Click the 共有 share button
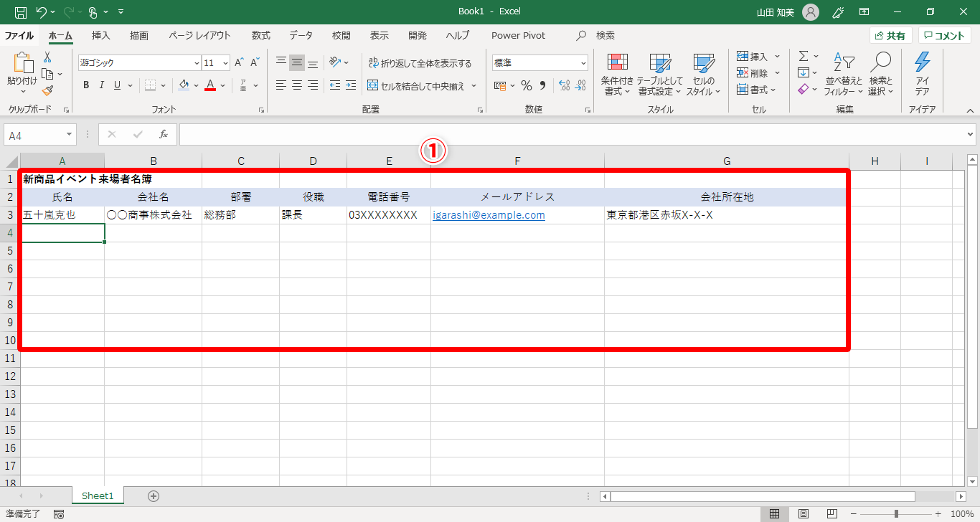980x522 pixels. tap(890, 36)
